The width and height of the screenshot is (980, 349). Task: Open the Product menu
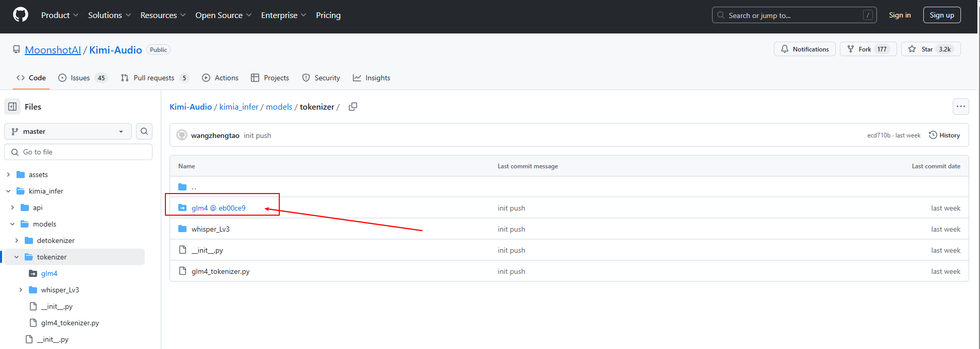click(60, 15)
